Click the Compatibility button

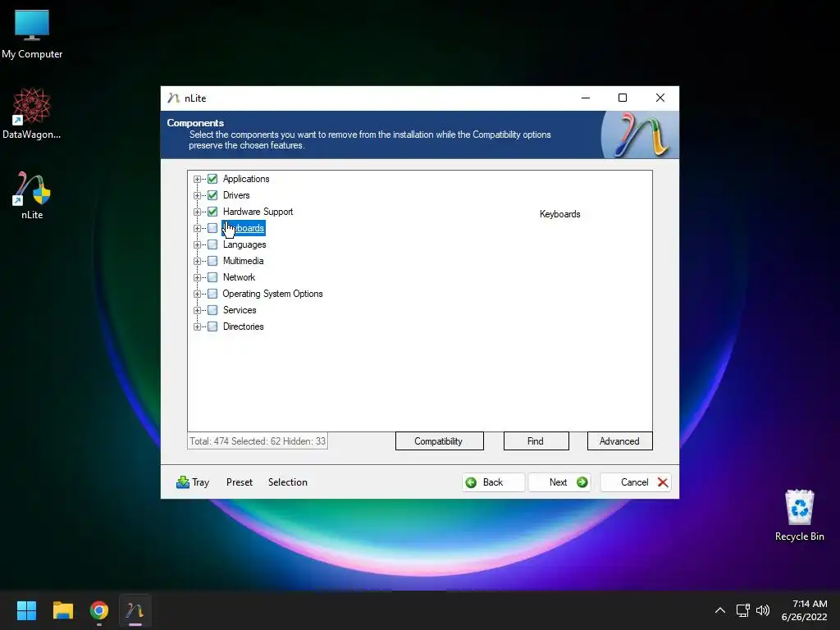pos(440,441)
